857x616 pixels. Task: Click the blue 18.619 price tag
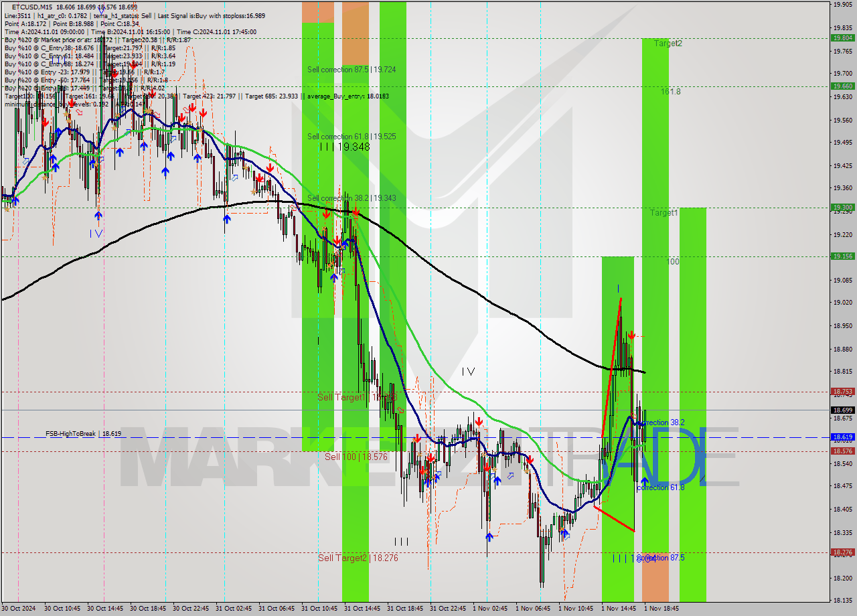pyautogui.click(x=842, y=437)
